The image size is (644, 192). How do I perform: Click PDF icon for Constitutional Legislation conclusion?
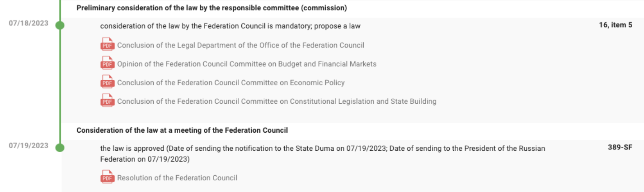(x=107, y=101)
